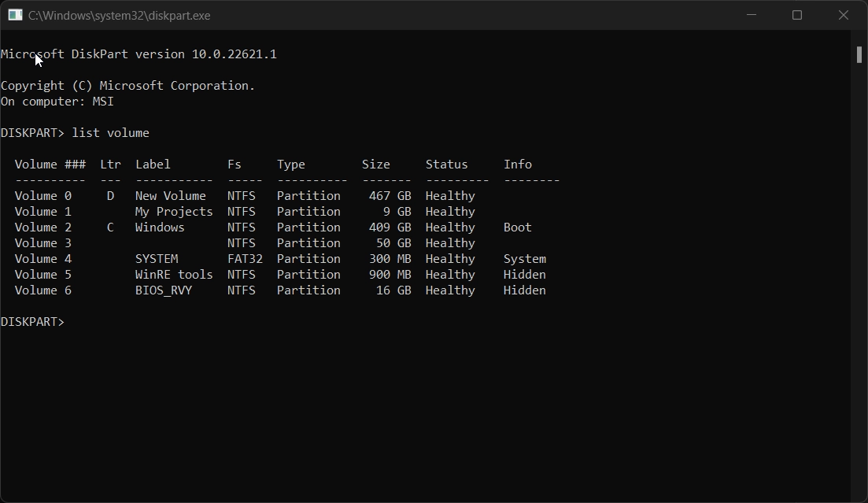Click the 'On computer: MSI' line

pos(57,102)
